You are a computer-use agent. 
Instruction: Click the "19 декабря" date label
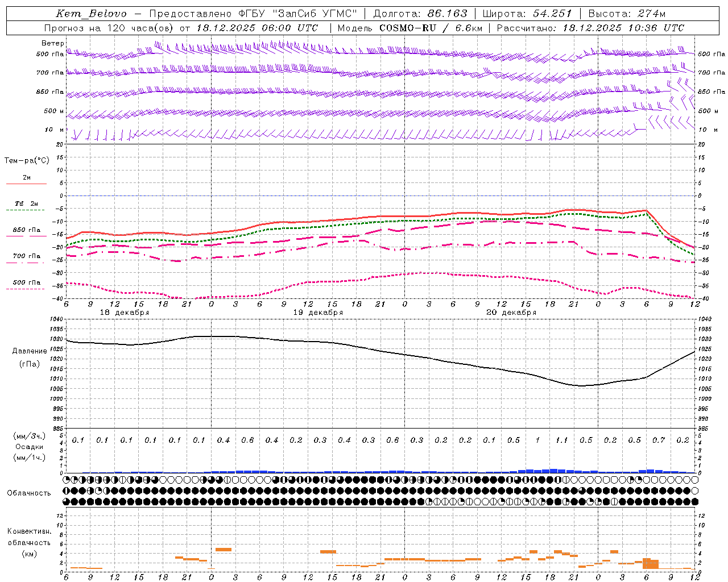coord(318,313)
